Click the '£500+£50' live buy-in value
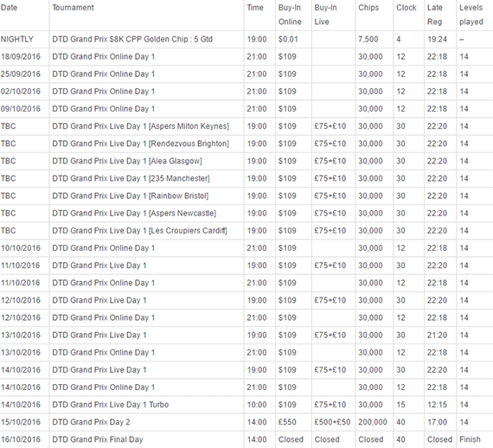Screen dimensions: 493x448 [x=332, y=422]
